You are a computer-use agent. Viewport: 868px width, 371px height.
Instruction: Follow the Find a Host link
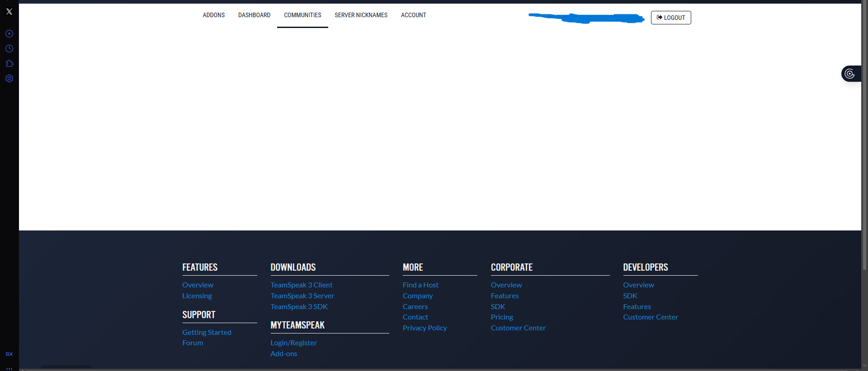420,285
